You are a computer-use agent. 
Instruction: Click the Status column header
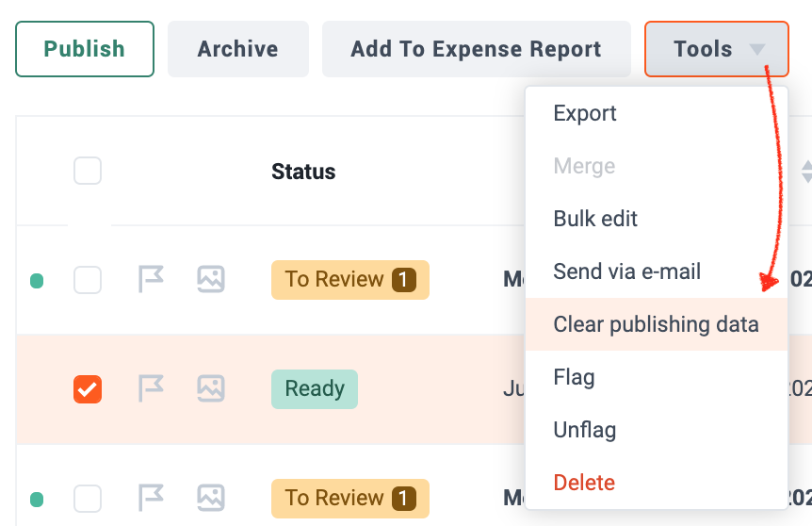(303, 172)
